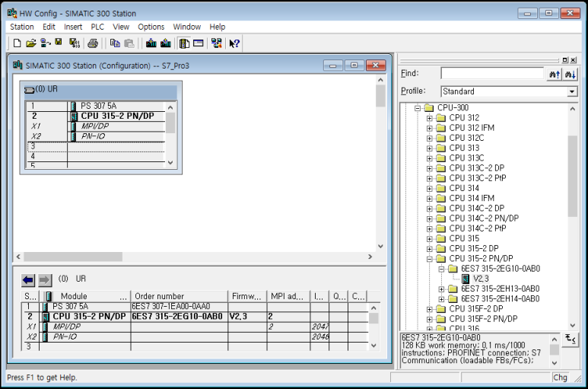Open the Options menu
The height and width of the screenshot is (389, 588).
(151, 27)
